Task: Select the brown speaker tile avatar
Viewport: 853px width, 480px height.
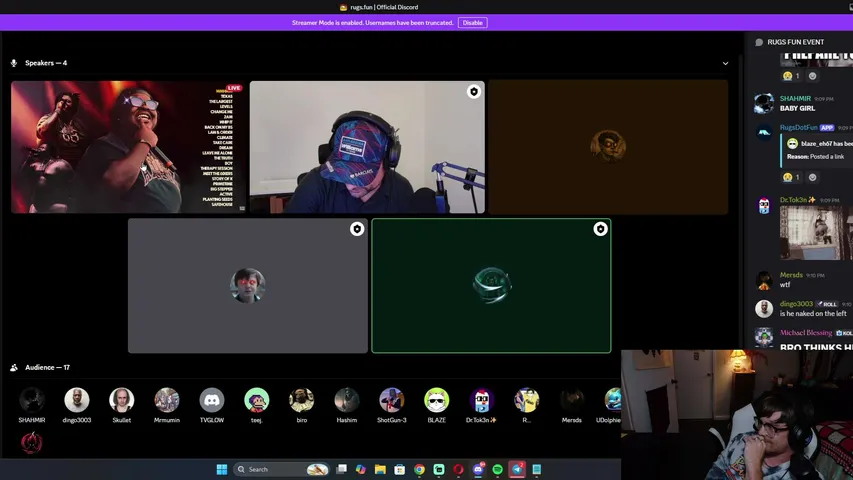Action: [608, 146]
